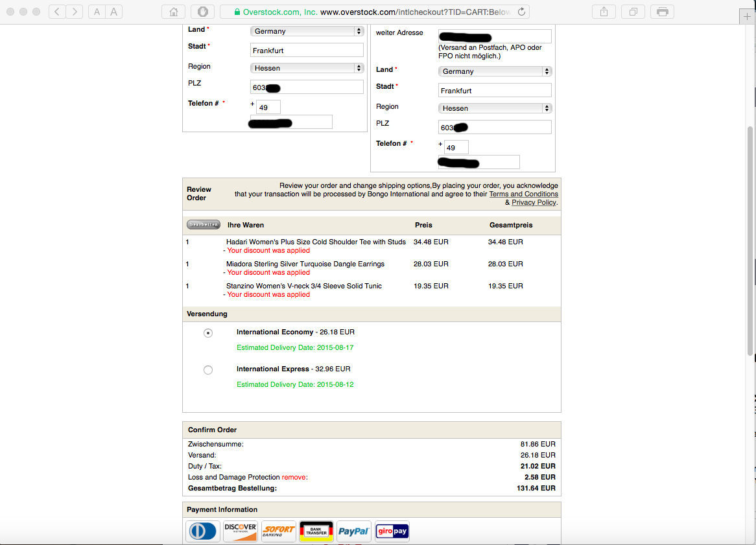Click the Bank Transfer payment icon

point(316,531)
